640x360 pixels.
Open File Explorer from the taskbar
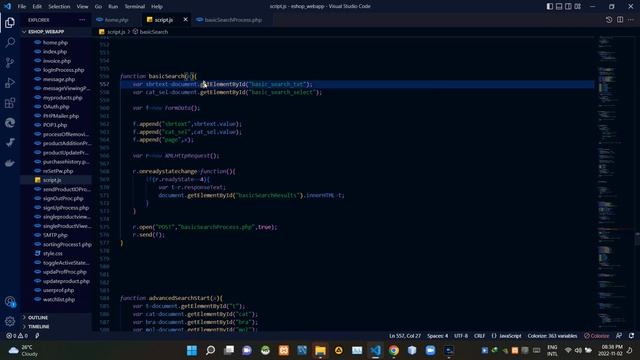(320, 350)
